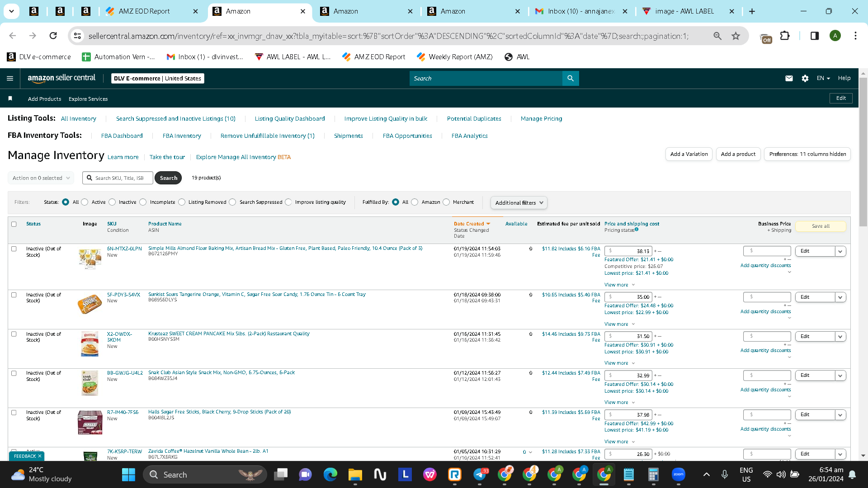Open the Seller Central hamburger menu
Image resolution: width=868 pixels, height=488 pixels.
[x=10, y=79]
